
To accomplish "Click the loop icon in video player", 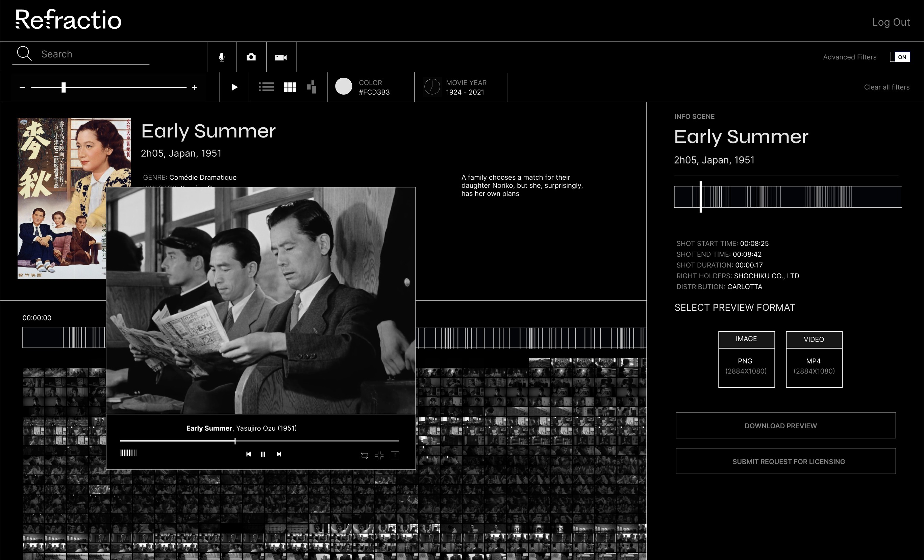I will [364, 455].
